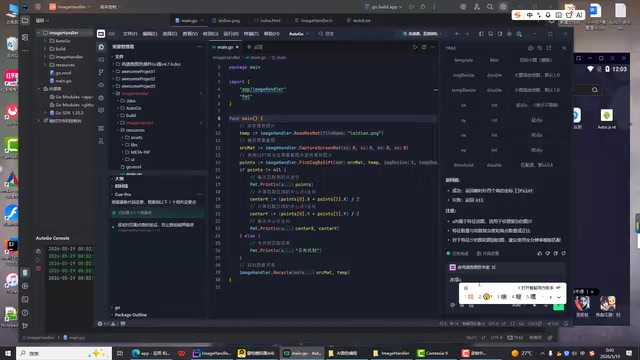Click the AutoGo Console red stop icon
The image size is (640, 360).
38,268
